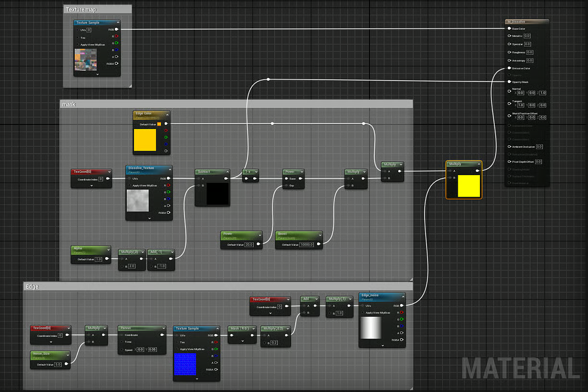Image resolution: width=588 pixels, height=392 pixels.
Task: Click the RGBA pin of the blue Texture Sample
Action: (x=215, y=369)
